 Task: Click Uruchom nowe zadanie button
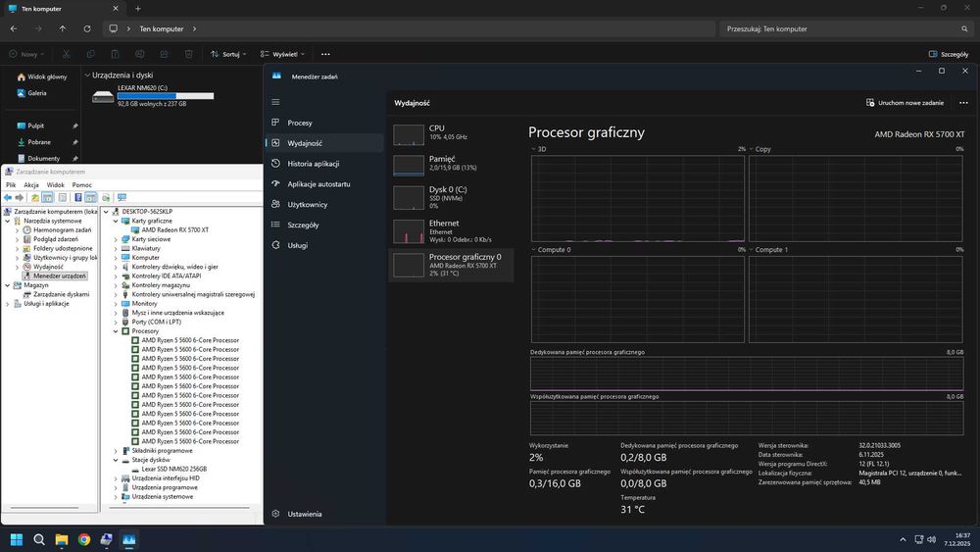pyautogui.click(x=905, y=102)
